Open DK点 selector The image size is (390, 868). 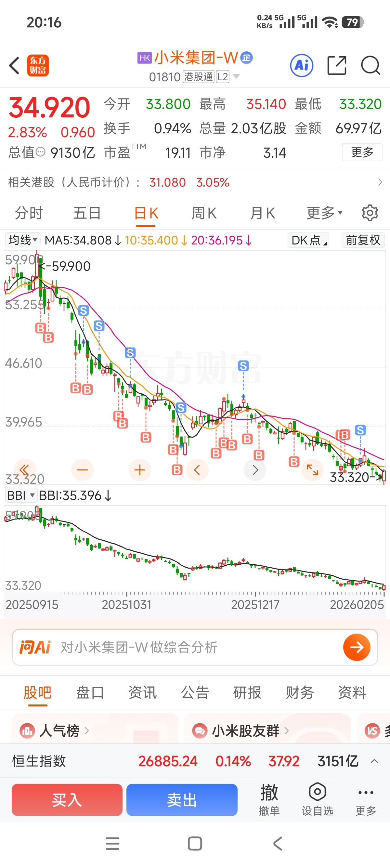pos(308,240)
